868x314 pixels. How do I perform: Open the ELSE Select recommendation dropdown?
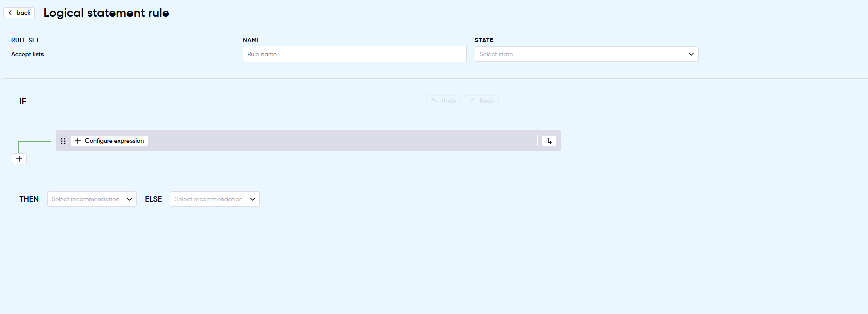point(215,199)
